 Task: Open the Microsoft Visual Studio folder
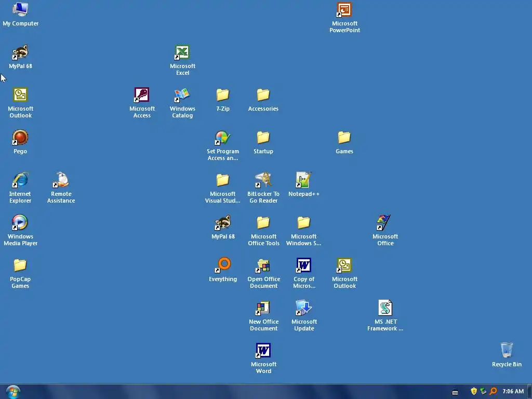click(x=223, y=188)
